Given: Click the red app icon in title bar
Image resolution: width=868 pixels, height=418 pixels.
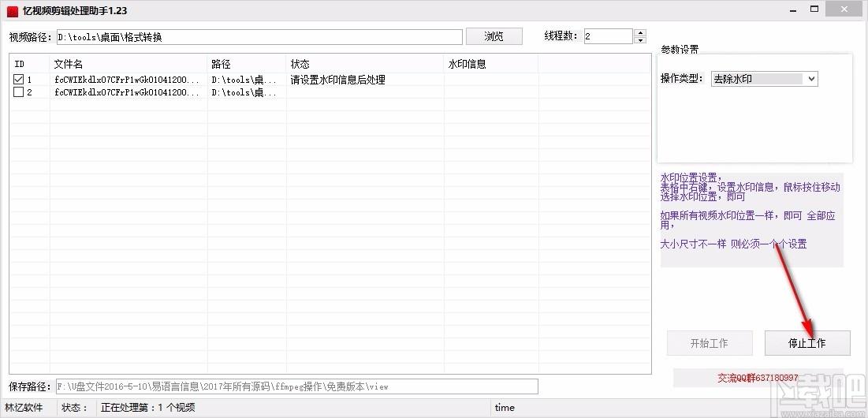Looking at the screenshot, I should (x=12, y=10).
